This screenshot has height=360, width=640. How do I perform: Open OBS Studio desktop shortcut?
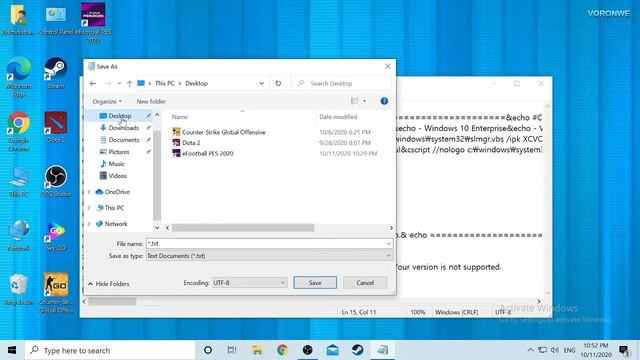56,181
